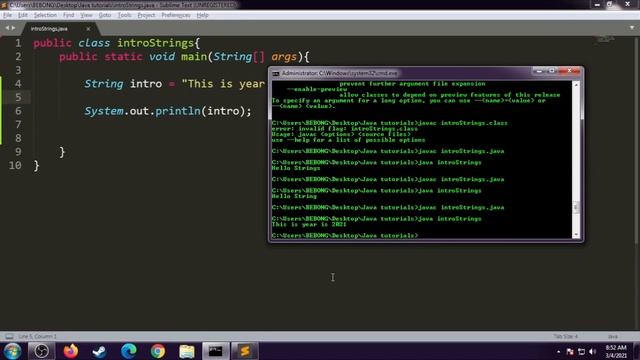Click line number 5 in the gutter
Image resolution: width=640 pixels, height=360 pixels.
click(18, 97)
